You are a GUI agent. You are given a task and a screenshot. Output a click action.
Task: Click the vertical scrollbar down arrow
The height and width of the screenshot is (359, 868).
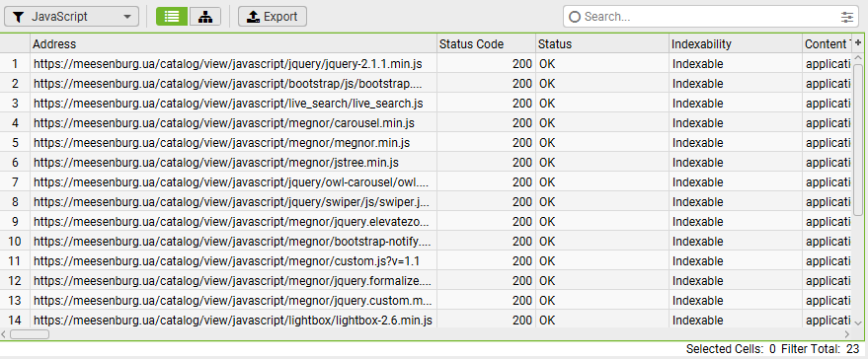pos(858,323)
